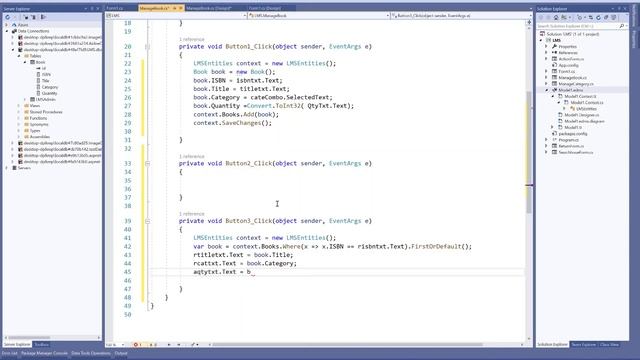
Task: Collapse the Model1.edmx node in Solution Explorer
Action: click(x=547, y=90)
